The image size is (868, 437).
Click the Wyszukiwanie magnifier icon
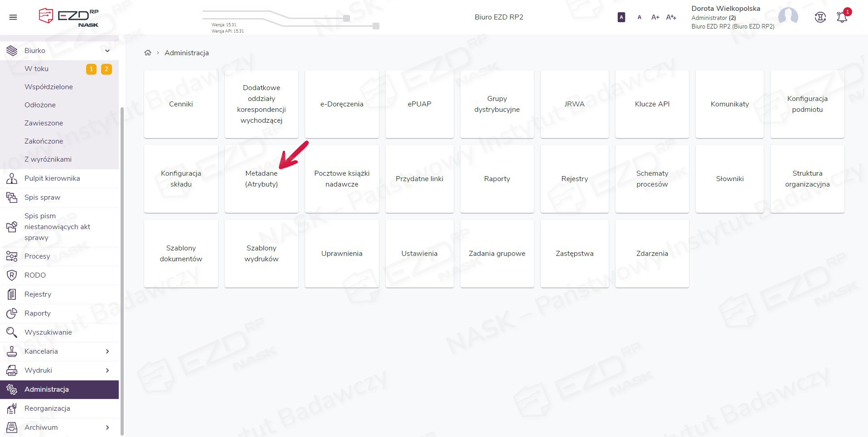tap(12, 332)
